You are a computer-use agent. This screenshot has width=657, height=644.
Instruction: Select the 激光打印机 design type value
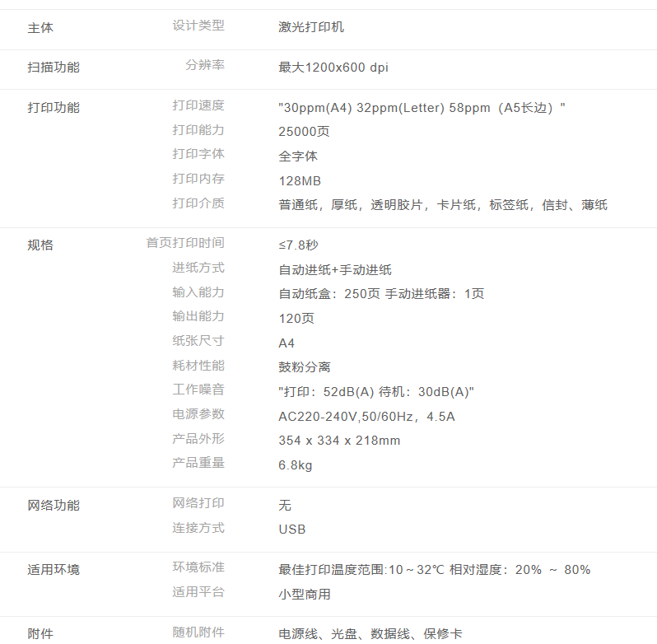tap(311, 27)
